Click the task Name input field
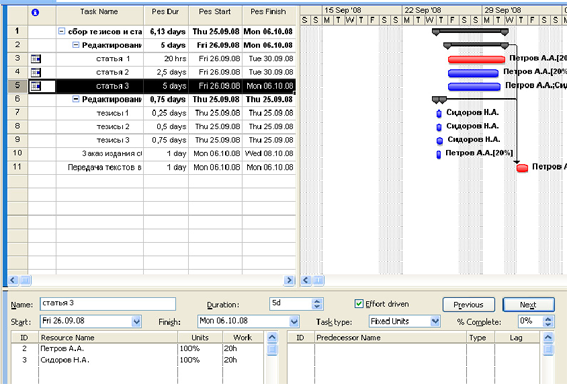 click(x=108, y=304)
